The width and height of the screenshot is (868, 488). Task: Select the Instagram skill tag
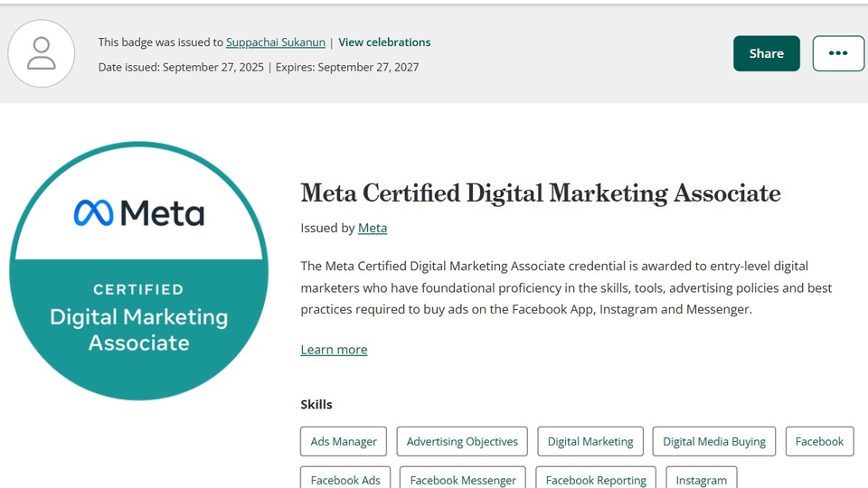(701, 479)
